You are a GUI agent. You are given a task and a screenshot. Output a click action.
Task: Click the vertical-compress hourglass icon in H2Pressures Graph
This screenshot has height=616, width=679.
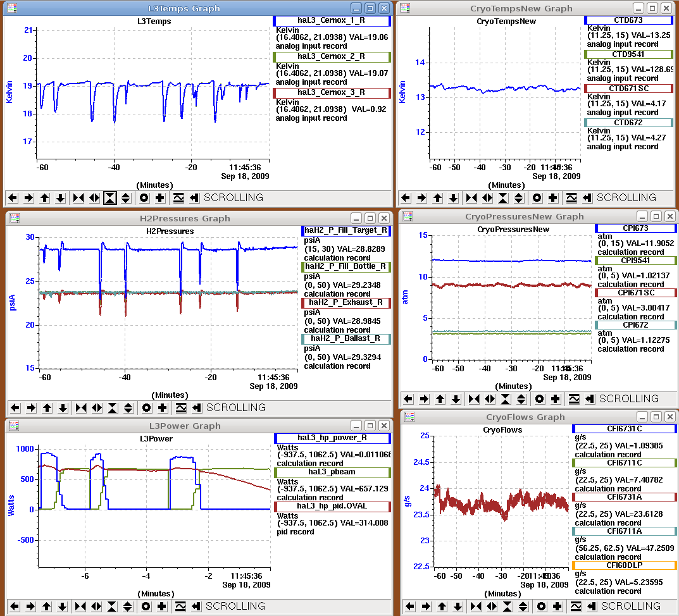(113, 408)
